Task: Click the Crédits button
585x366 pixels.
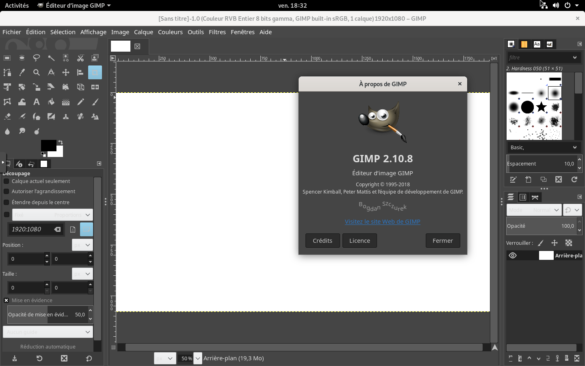Action: (x=322, y=241)
